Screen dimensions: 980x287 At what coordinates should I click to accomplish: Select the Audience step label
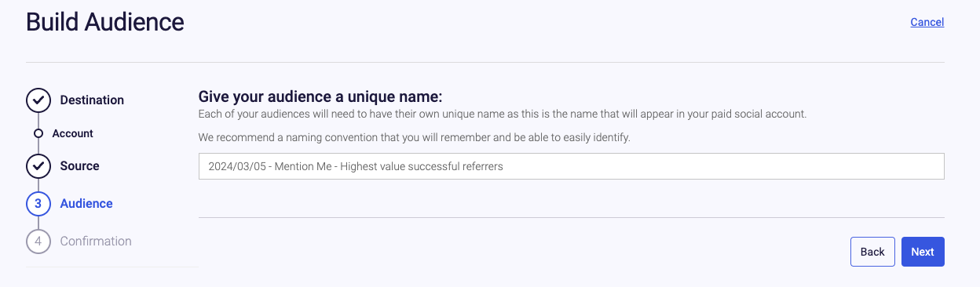click(x=86, y=204)
